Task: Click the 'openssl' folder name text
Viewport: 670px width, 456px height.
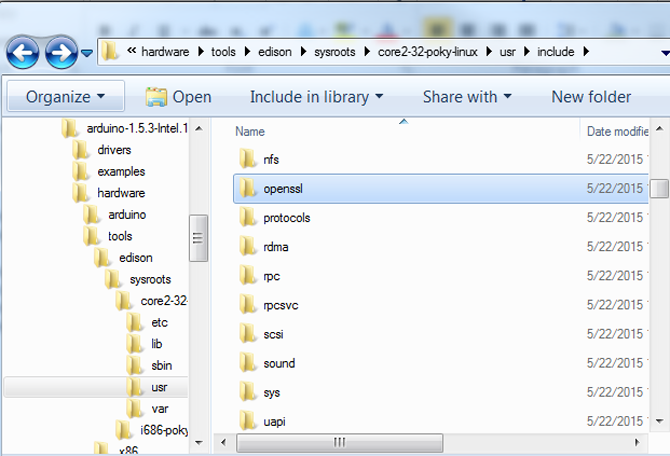Action: click(x=283, y=188)
